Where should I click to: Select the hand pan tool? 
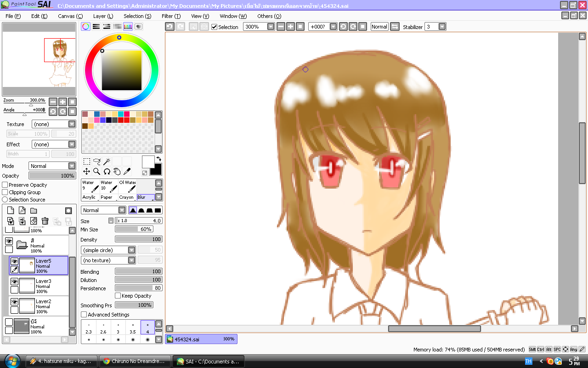point(117,172)
